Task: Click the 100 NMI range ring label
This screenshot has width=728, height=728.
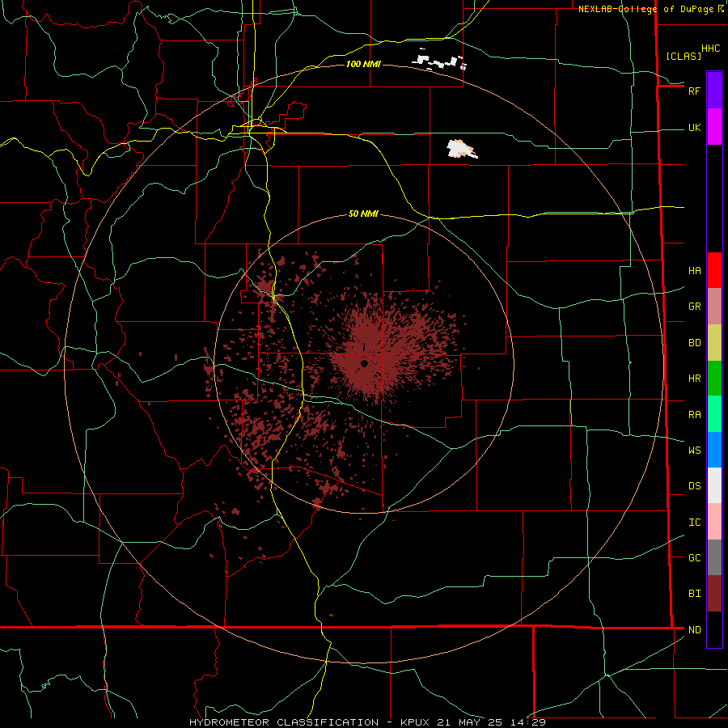Action: 363,64
